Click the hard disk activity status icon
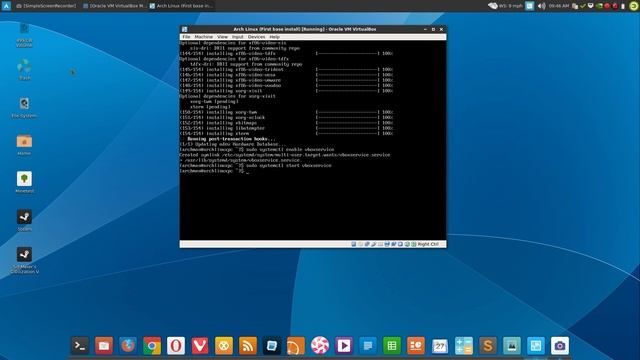The image size is (640, 360). 354,244
